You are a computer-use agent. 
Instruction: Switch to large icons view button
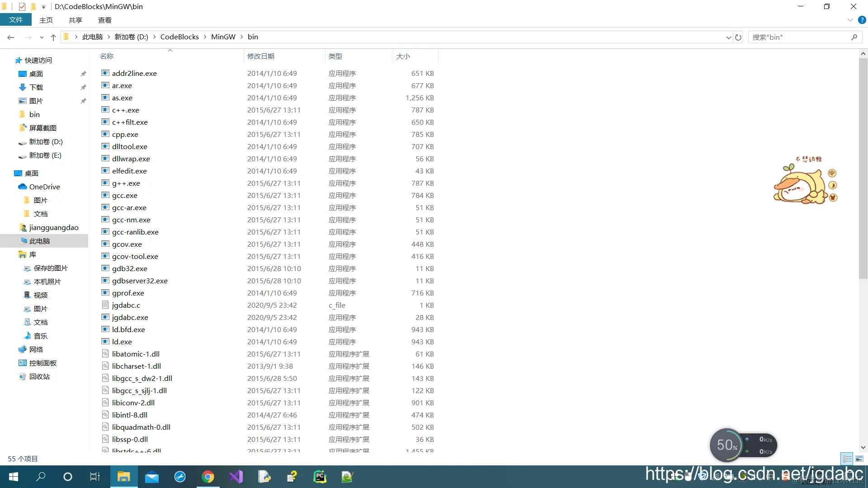859,459
